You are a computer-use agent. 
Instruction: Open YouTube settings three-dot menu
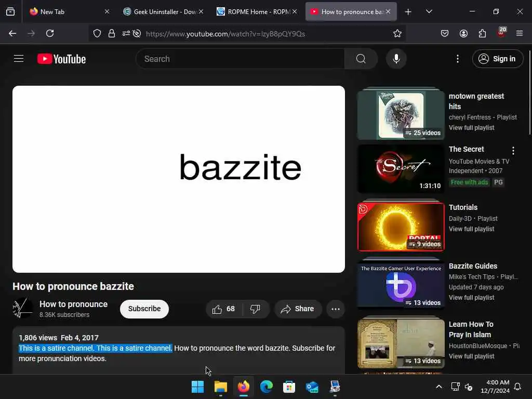click(x=457, y=59)
